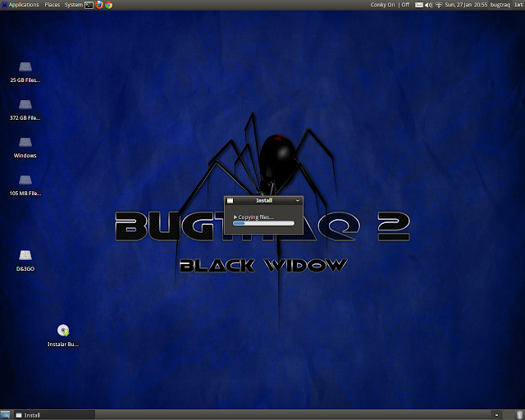Screen dimensions: 525x420
Task: Click the 1at label at the panel's end
Action: pos(518,5)
